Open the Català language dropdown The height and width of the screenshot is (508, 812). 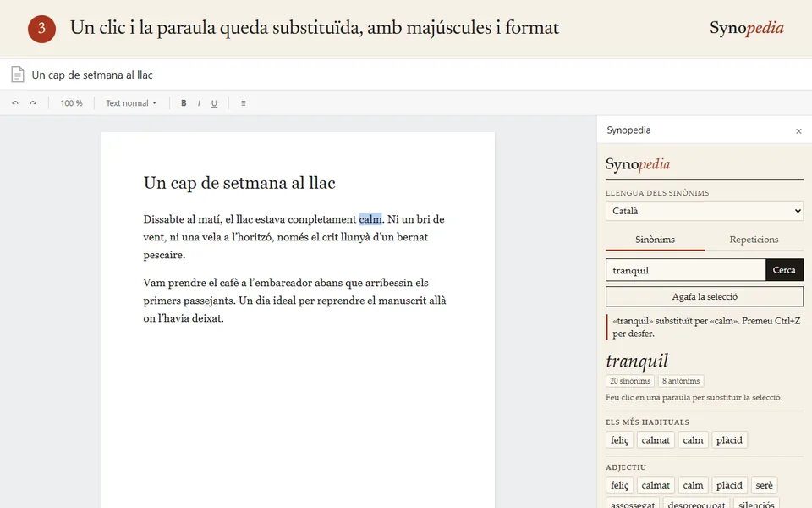[705, 211]
